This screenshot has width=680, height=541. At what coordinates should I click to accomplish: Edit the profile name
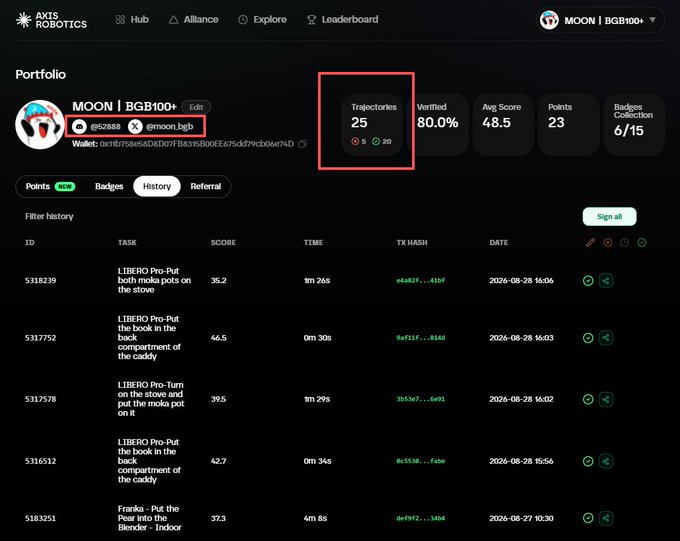click(x=196, y=107)
